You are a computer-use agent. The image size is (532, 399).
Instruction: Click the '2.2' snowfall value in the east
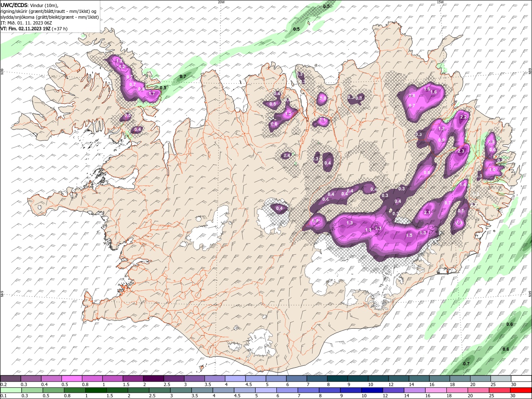click(x=464, y=118)
